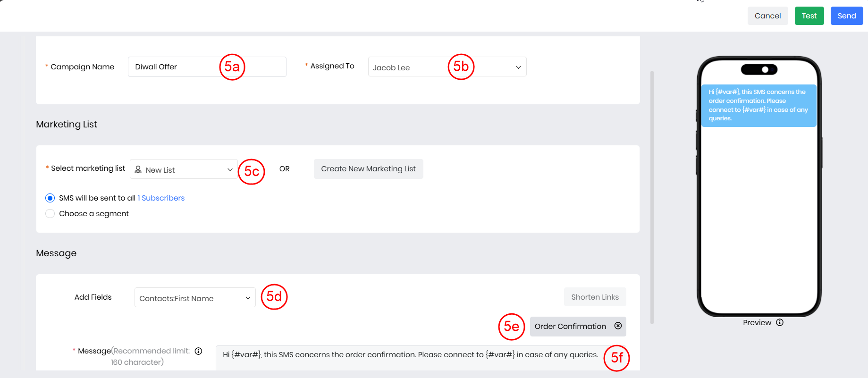Screen dimensions: 868x378
Task: Select SMS will be sent to all radio
Action: [50, 198]
